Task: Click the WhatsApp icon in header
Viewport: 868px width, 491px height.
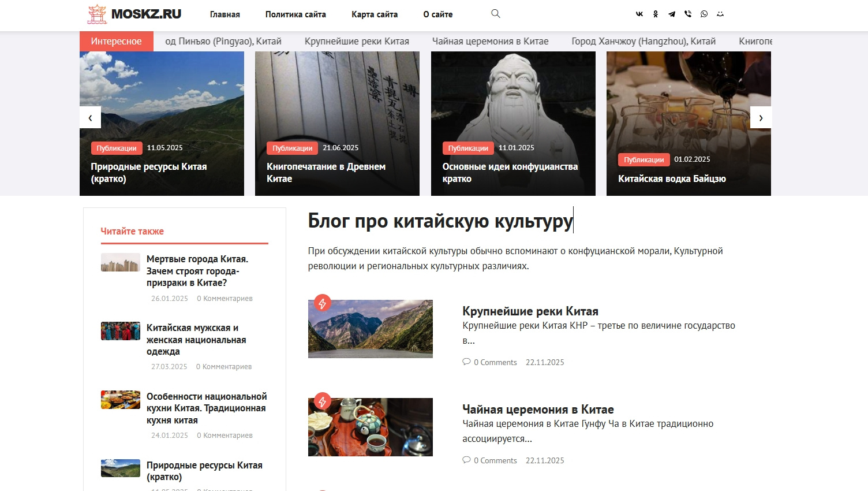Action: [704, 14]
